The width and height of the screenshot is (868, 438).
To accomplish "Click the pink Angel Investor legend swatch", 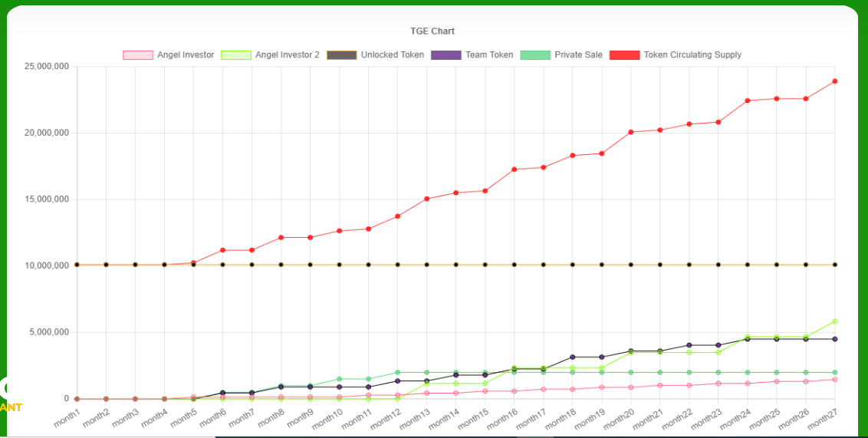I will [138, 55].
